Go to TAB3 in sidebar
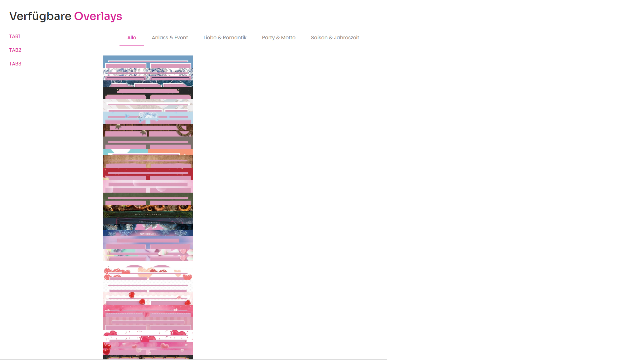 click(15, 64)
